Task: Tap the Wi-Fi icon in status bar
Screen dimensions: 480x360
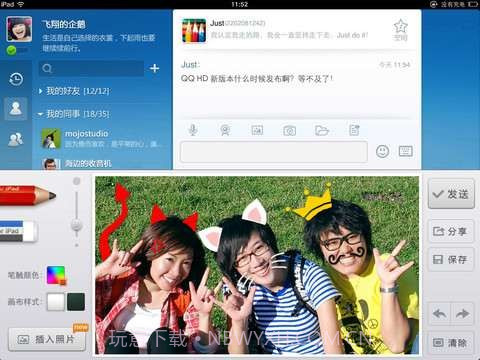Action: tap(21, 4)
